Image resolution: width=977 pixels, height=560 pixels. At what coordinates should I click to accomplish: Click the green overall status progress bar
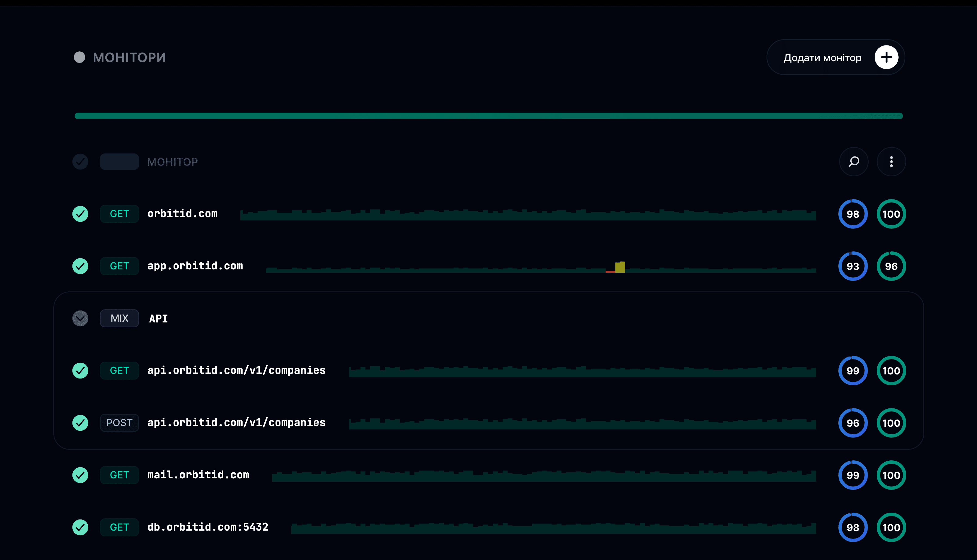pyautogui.click(x=488, y=116)
